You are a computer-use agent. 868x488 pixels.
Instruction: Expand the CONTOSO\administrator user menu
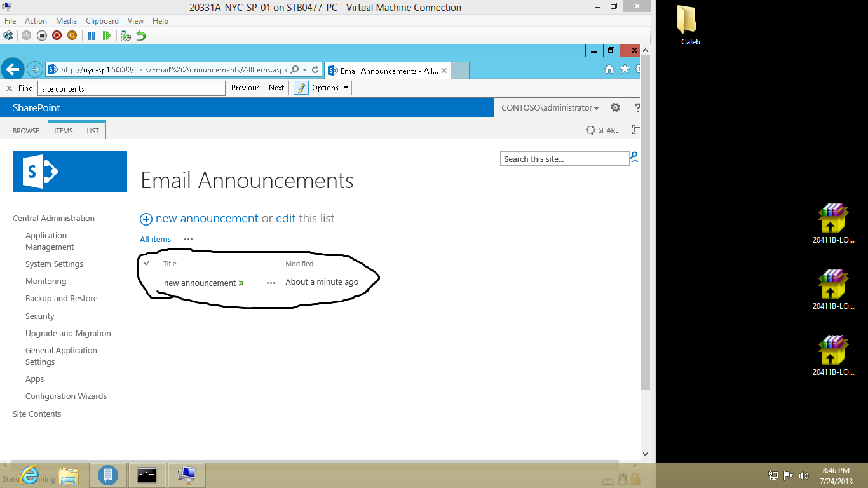pyautogui.click(x=550, y=108)
